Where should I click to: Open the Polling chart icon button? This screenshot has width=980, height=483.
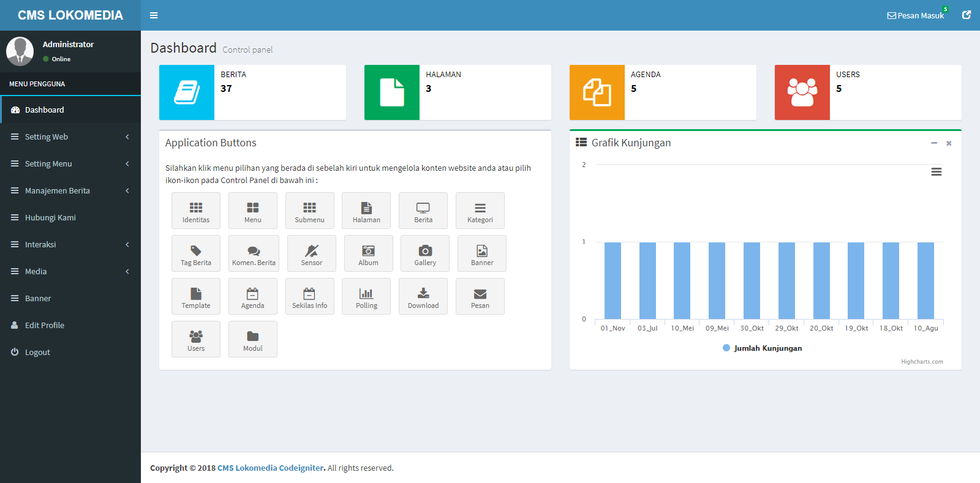click(x=366, y=296)
